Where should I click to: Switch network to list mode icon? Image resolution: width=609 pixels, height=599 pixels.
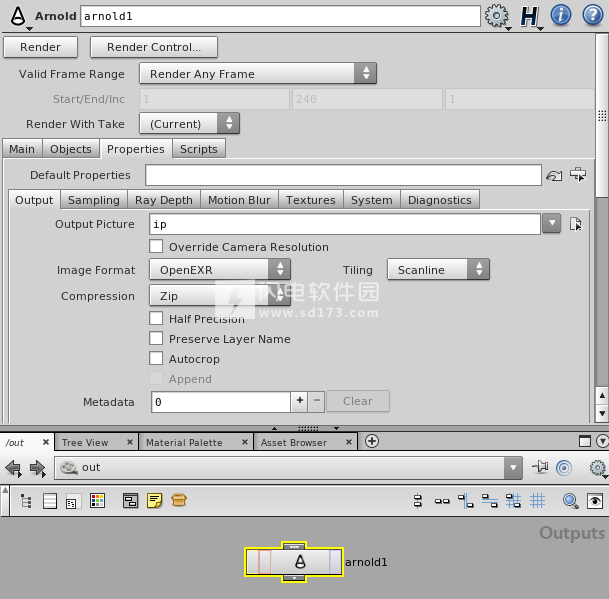pyautogui.click(x=50, y=501)
